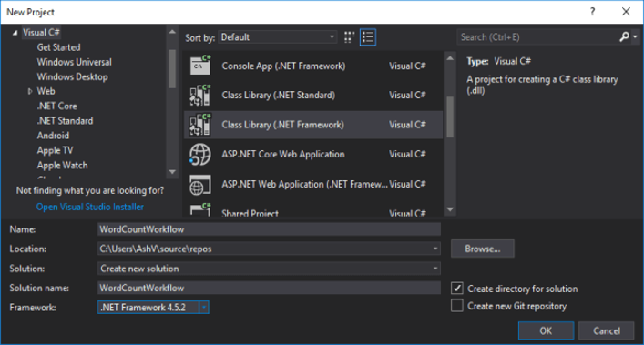Open the help question mark button
Screen dimensions: 644x345
tap(592, 12)
